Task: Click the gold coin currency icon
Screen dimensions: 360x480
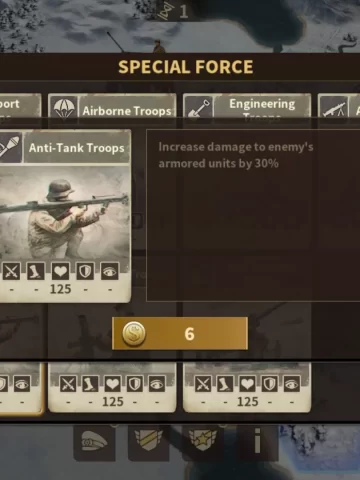Action: (134, 333)
